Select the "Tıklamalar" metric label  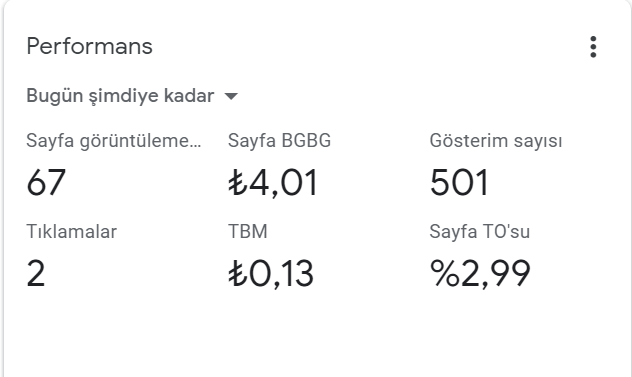[72, 231]
